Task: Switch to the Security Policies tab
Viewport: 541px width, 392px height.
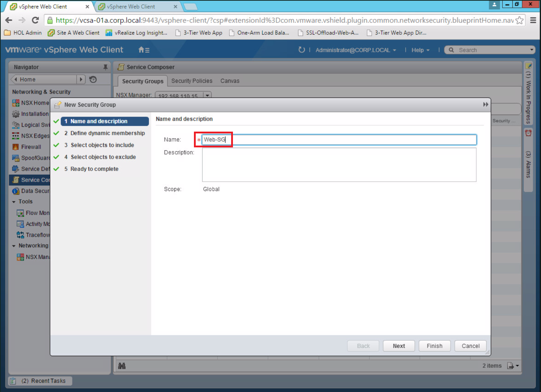Action: point(192,81)
